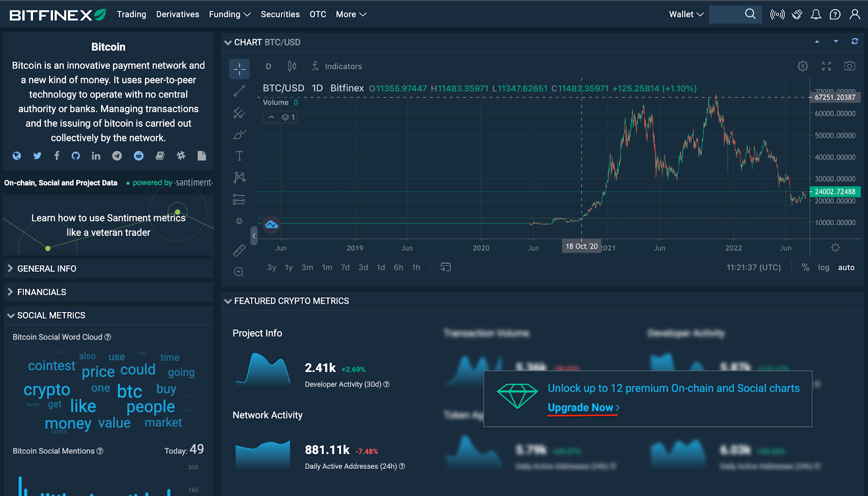Open the help question icon
The image size is (868, 496).
point(835,14)
